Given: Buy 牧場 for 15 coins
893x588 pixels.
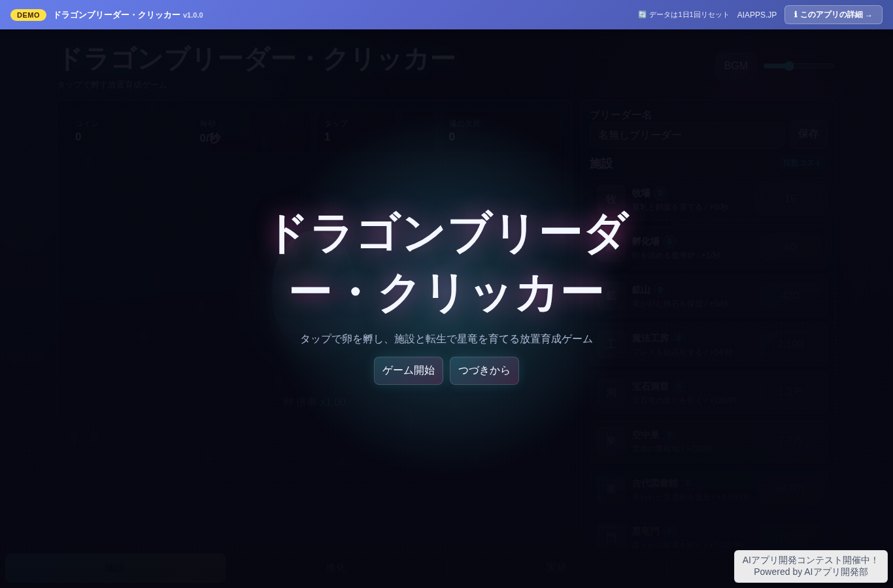Looking at the screenshot, I should (x=791, y=199).
